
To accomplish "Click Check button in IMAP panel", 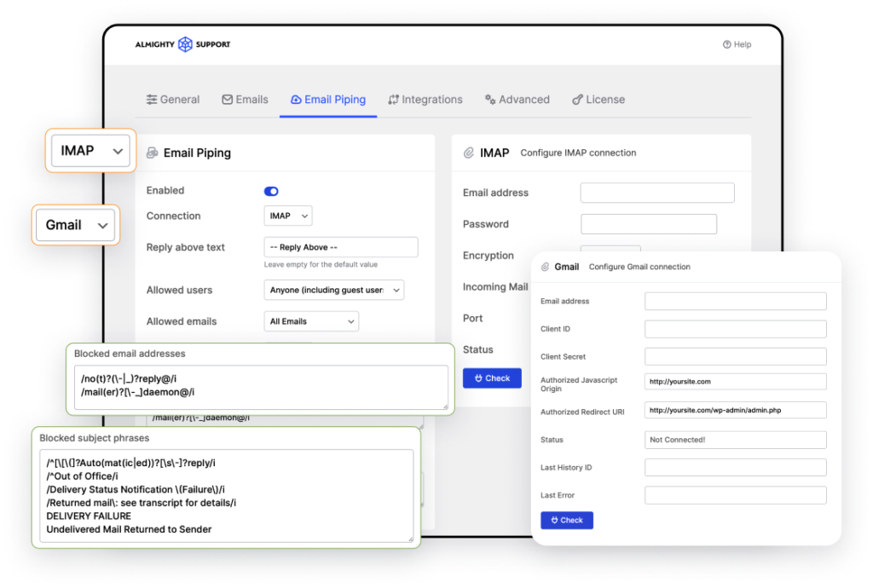I will click(x=492, y=378).
